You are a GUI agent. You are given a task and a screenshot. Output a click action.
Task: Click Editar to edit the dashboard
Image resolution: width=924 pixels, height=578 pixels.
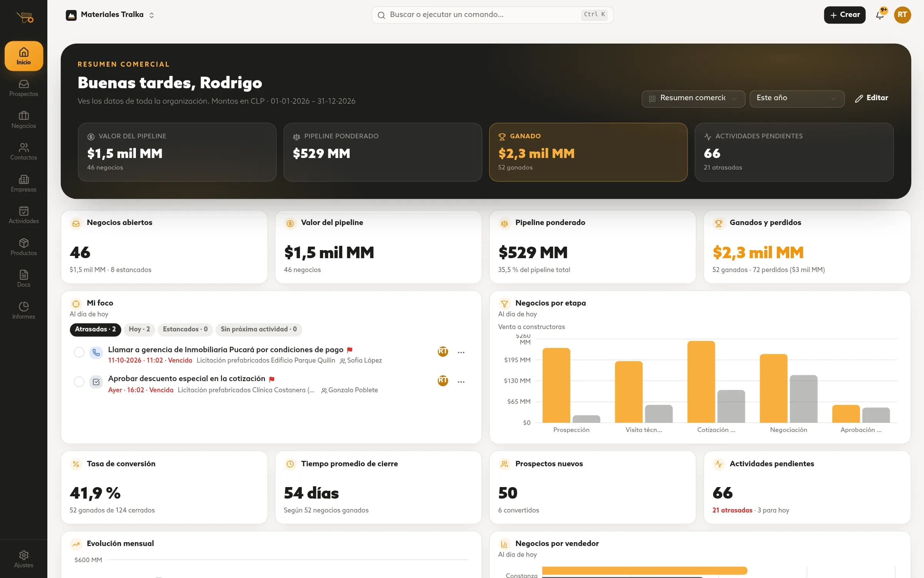tap(872, 98)
